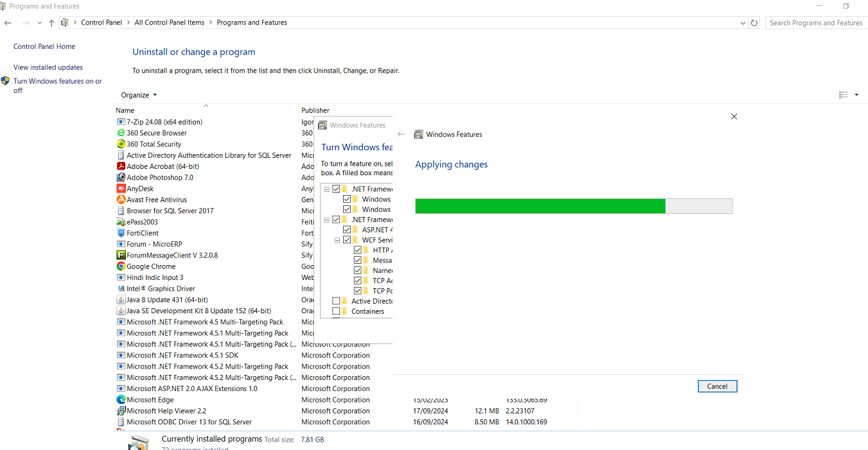Click the Intel Graphics Driver icon

(121, 288)
